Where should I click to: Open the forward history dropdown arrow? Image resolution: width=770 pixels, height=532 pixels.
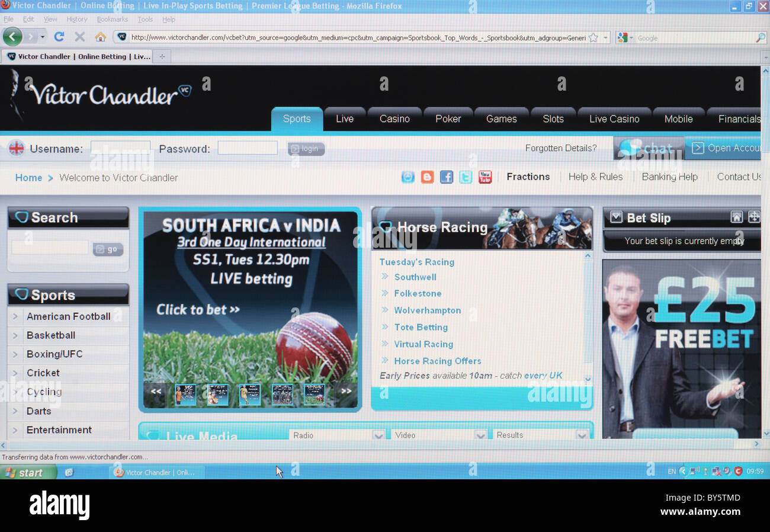click(42, 37)
